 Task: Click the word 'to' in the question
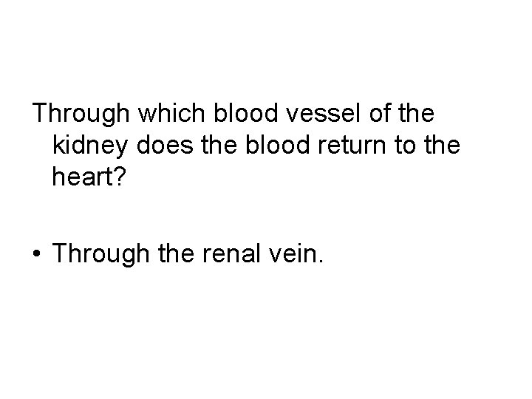405,146
